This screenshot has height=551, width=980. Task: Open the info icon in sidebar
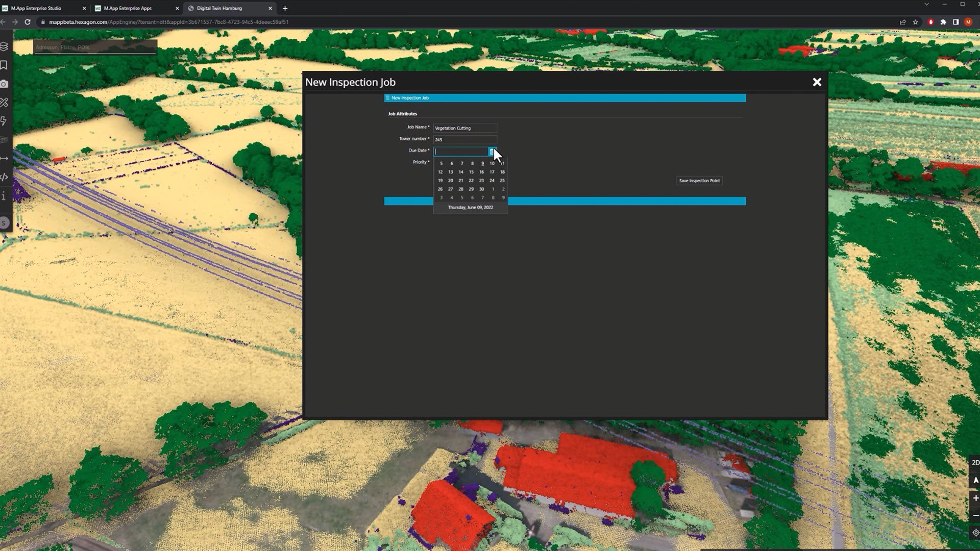pyautogui.click(x=4, y=196)
